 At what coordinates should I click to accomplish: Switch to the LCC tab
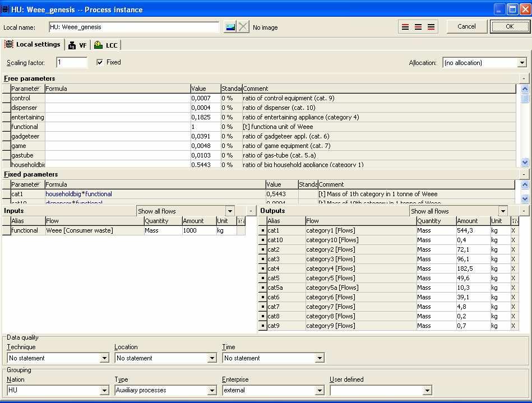coord(106,45)
